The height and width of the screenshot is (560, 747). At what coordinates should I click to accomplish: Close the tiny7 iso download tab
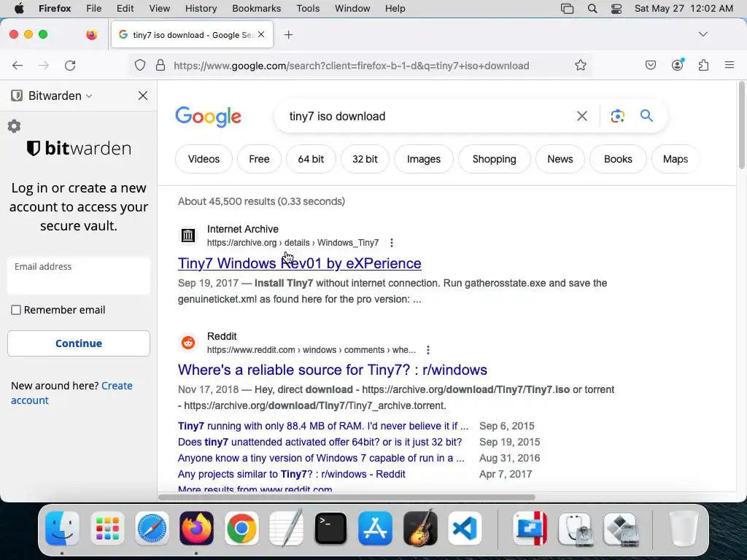261,34
